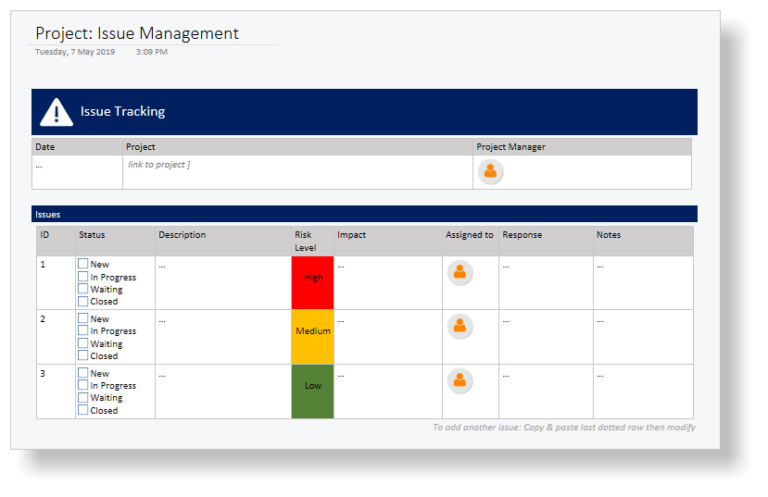Viewport: 768px width, 497px height.
Task: Tick In Progress checkbox for issue 2
Action: point(83,331)
